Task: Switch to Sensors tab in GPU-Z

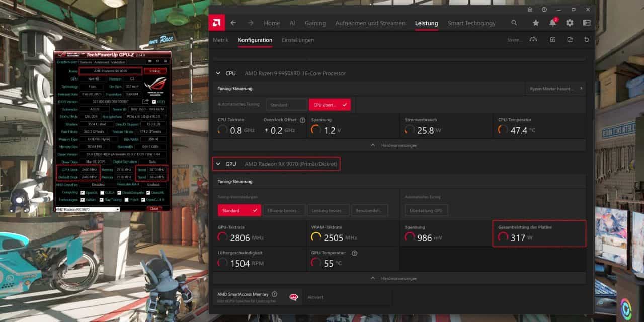Action: (x=86, y=62)
